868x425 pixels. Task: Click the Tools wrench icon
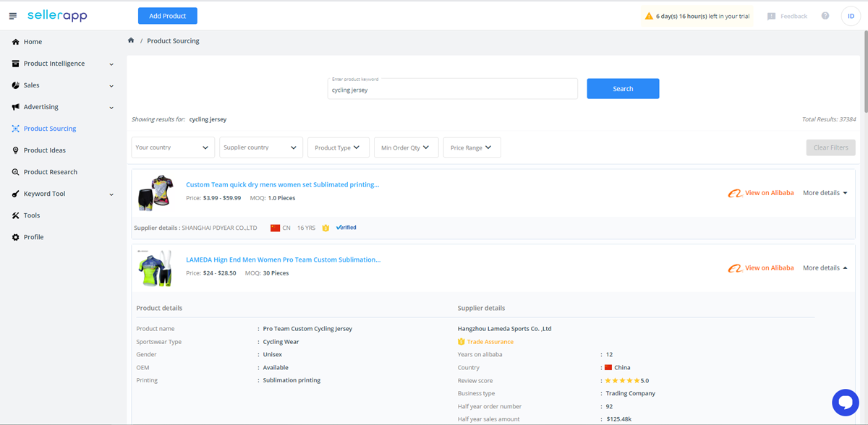pos(16,215)
